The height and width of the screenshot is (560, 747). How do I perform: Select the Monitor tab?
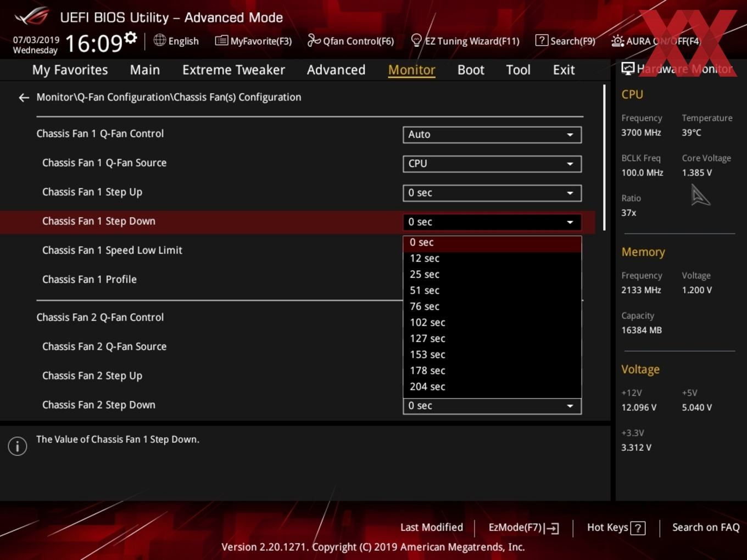[411, 70]
